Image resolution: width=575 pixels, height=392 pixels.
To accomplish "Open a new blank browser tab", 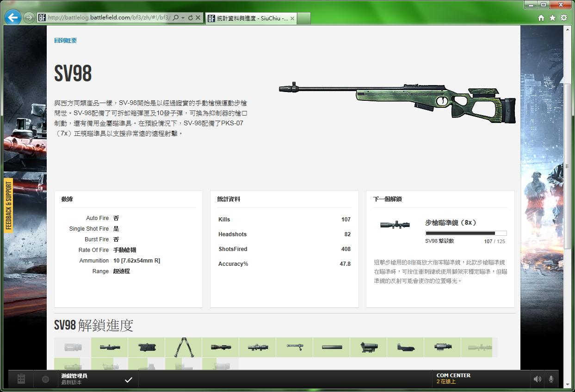I will tap(303, 18).
